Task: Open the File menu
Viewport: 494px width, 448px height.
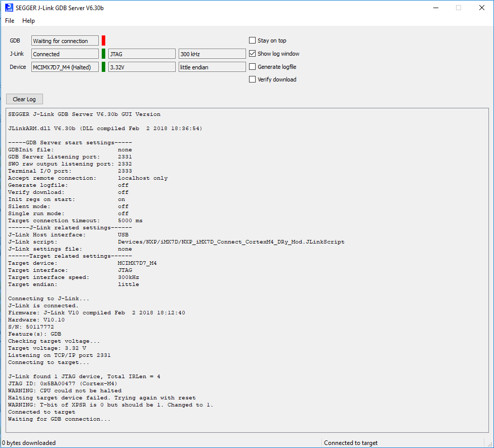Action: pyautogui.click(x=10, y=21)
